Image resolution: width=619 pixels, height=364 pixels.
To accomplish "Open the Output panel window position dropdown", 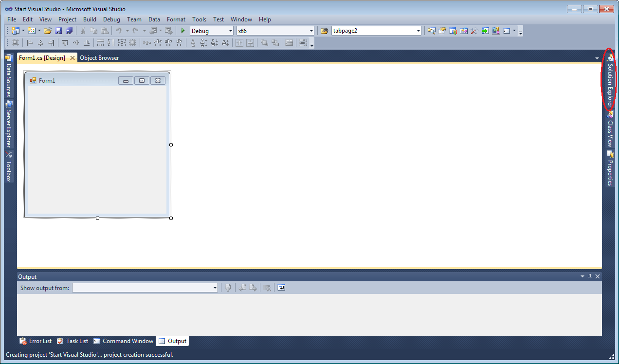I will (x=583, y=276).
